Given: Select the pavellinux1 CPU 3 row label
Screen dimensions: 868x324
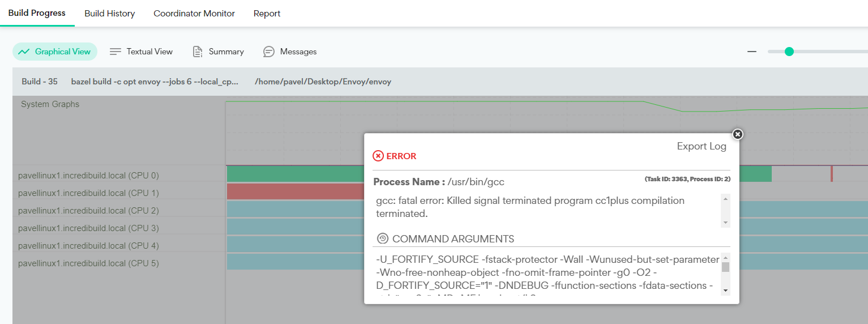Looking at the screenshot, I should coord(88,228).
